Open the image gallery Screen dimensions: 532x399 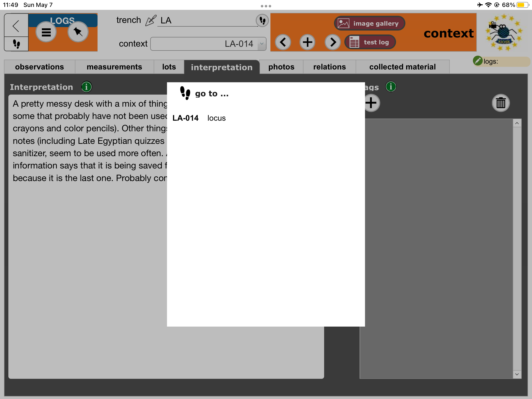(369, 23)
